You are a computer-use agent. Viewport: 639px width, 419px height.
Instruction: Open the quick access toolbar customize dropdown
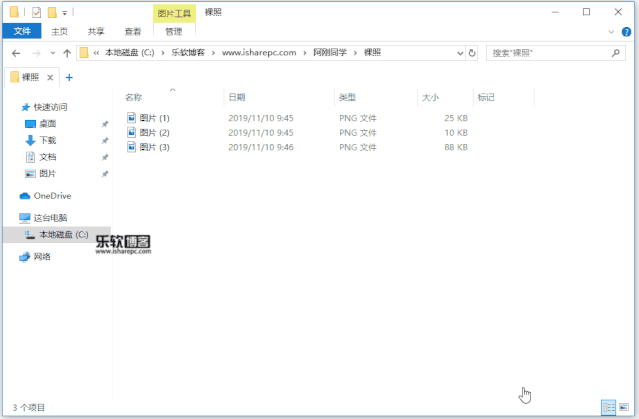(64, 13)
